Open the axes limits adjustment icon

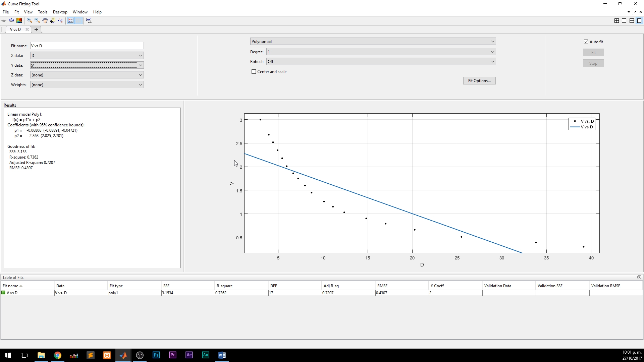89,20
